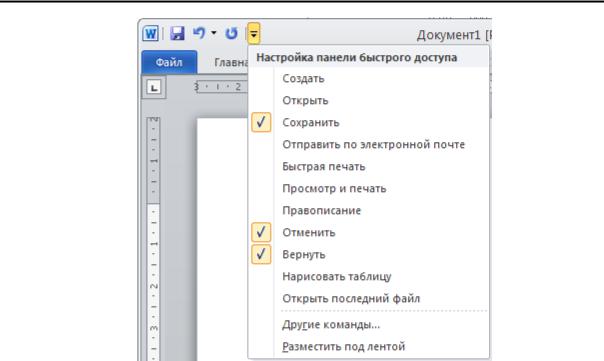Screen dimensions: 604x361
Task: Collapse the Quick Access Toolbar customize dropdown
Action: coord(253,34)
